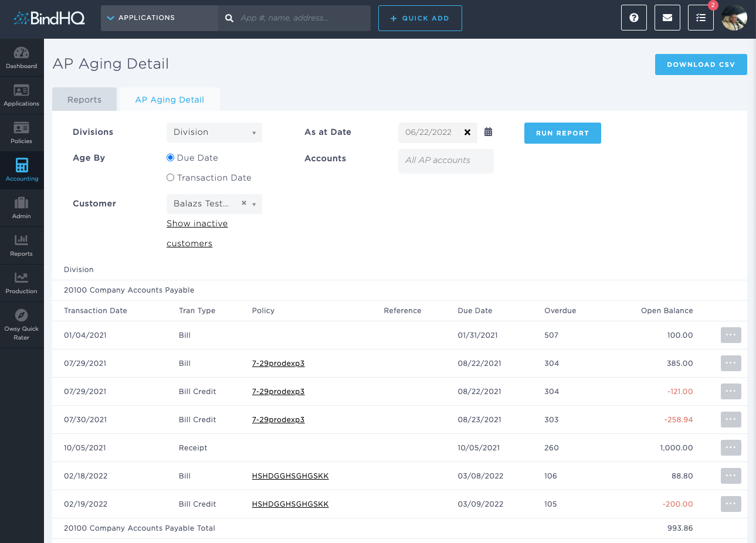This screenshot has height=543, width=756.
Task: Open the mail envelope icon
Action: pyautogui.click(x=667, y=18)
